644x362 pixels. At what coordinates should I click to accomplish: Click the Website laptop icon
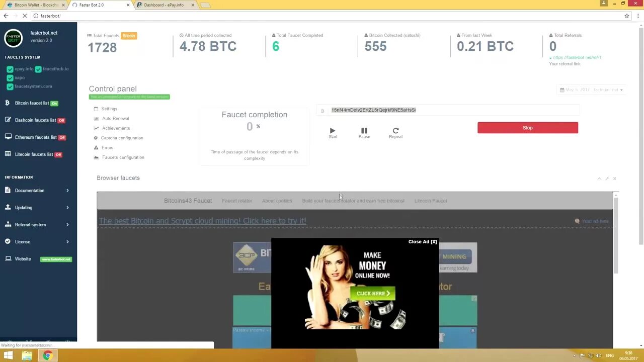[8, 259]
